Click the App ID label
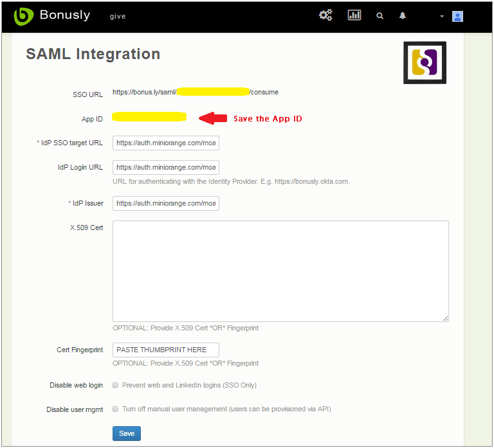This screenshot has width=494, height=448. click(92, 119)
